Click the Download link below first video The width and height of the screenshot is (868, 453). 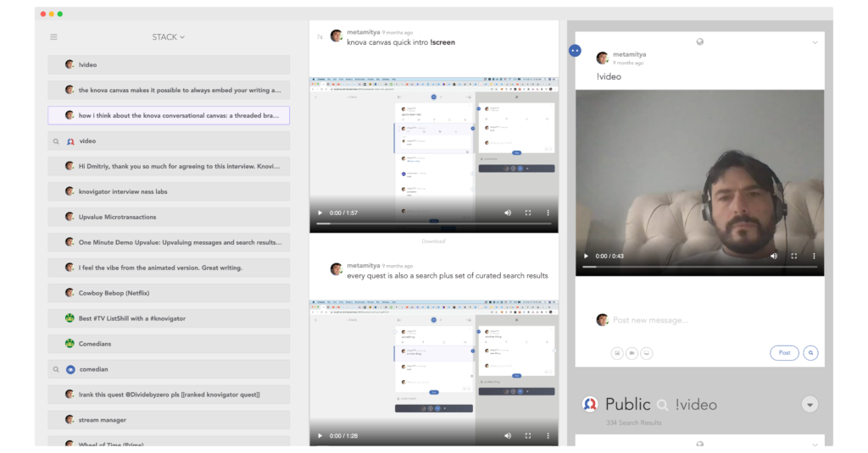point(433,241)
